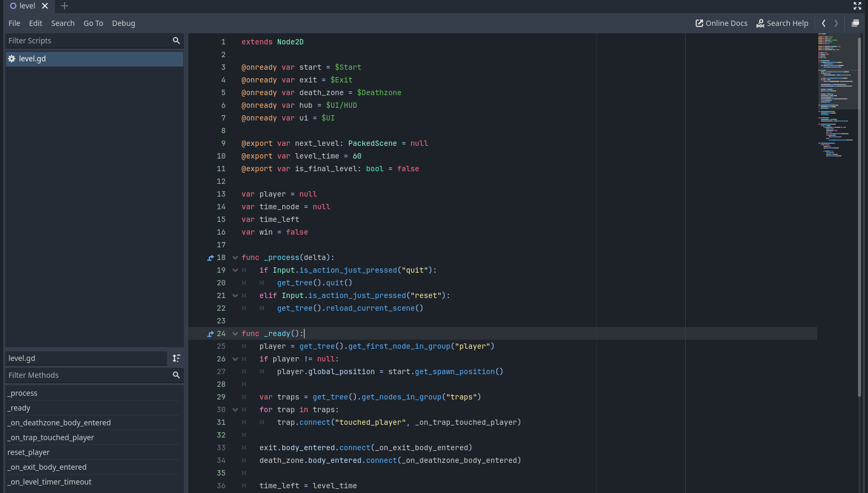Jump to _on_exit_body_entered method
Viewport: 868px width, 493px height.
pyautogui.click(x=93, y=467)
